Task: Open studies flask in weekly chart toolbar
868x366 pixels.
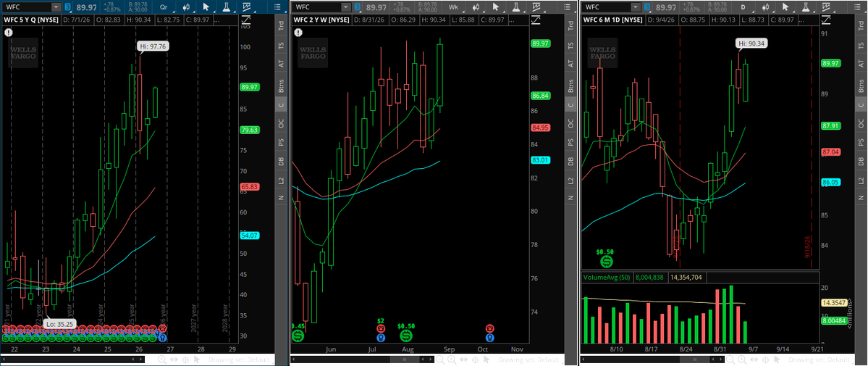Action: 516,7
